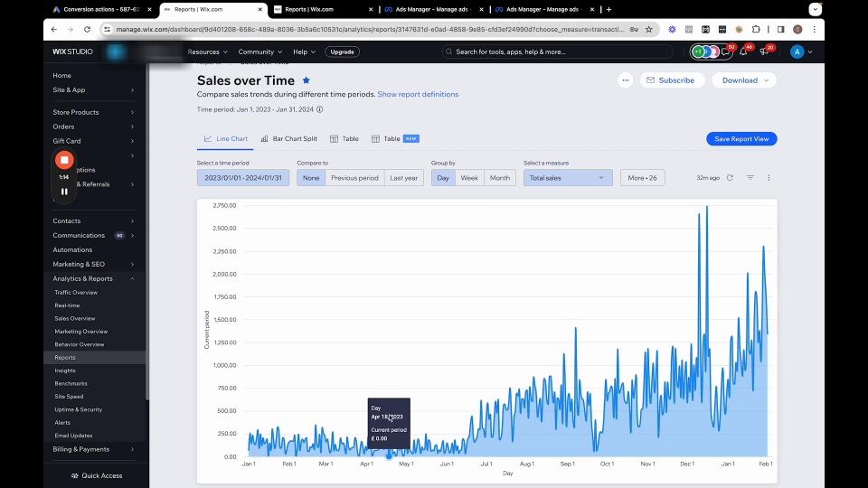Expand Billing & Payments in sidebar
Screen dimensions: 868x488
pyautogui.click(x=93, y=449)
